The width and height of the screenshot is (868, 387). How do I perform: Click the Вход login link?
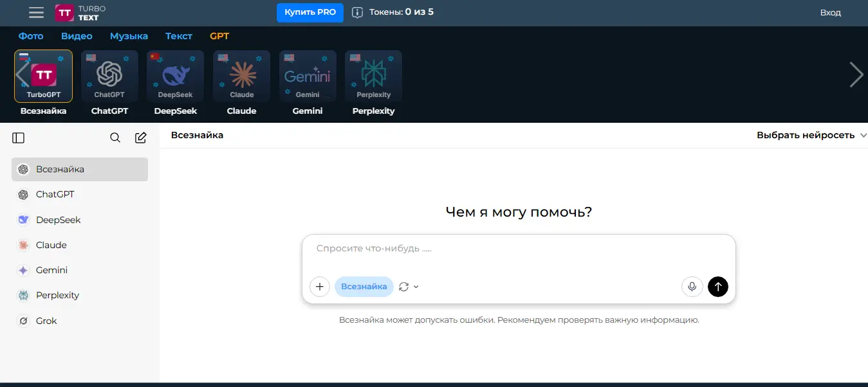point(830,12)
